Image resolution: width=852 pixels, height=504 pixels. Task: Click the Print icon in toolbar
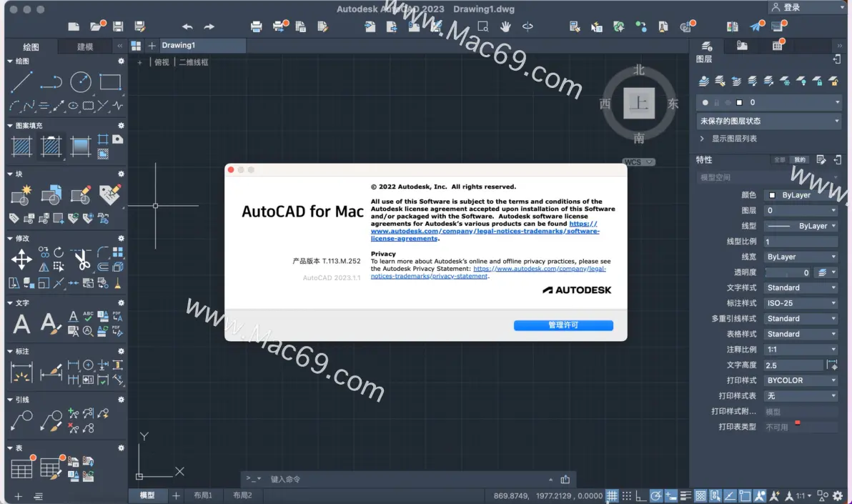[x=257, y=26]
